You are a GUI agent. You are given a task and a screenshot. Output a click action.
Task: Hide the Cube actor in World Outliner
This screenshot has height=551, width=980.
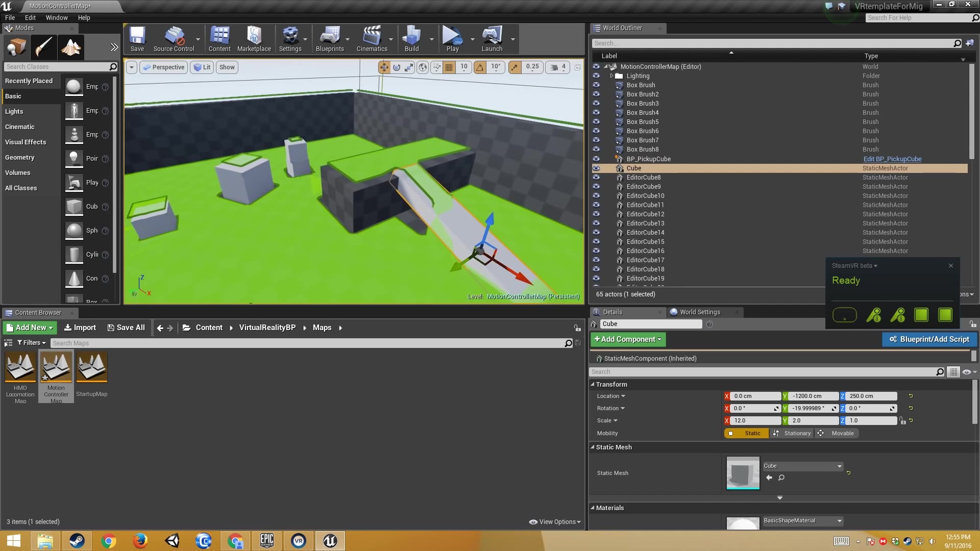596,168
